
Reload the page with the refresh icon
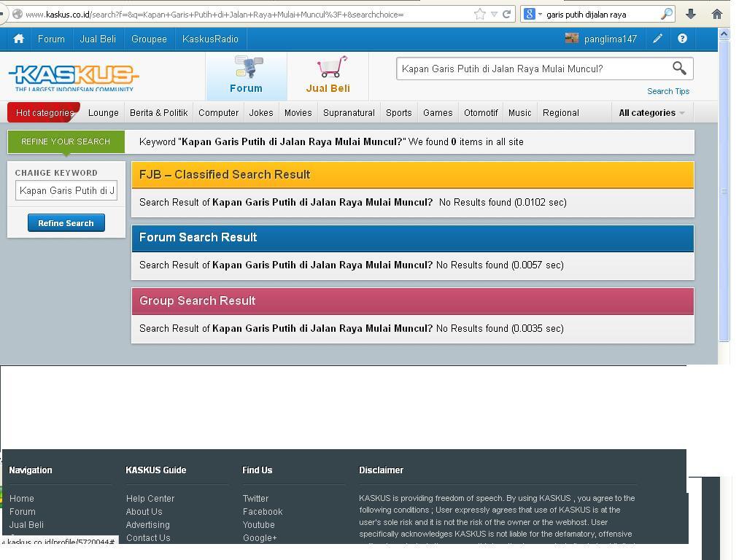click(x=506, y=14)
